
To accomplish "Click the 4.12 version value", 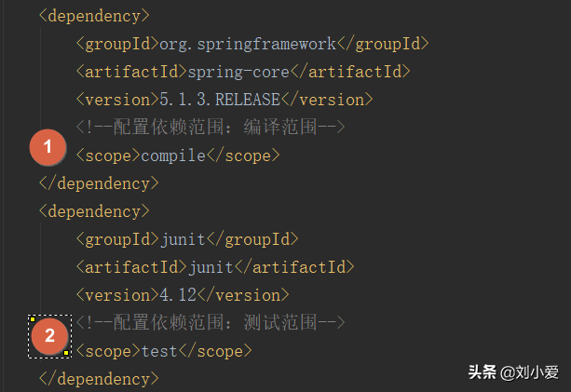I will tap(178, 295).
